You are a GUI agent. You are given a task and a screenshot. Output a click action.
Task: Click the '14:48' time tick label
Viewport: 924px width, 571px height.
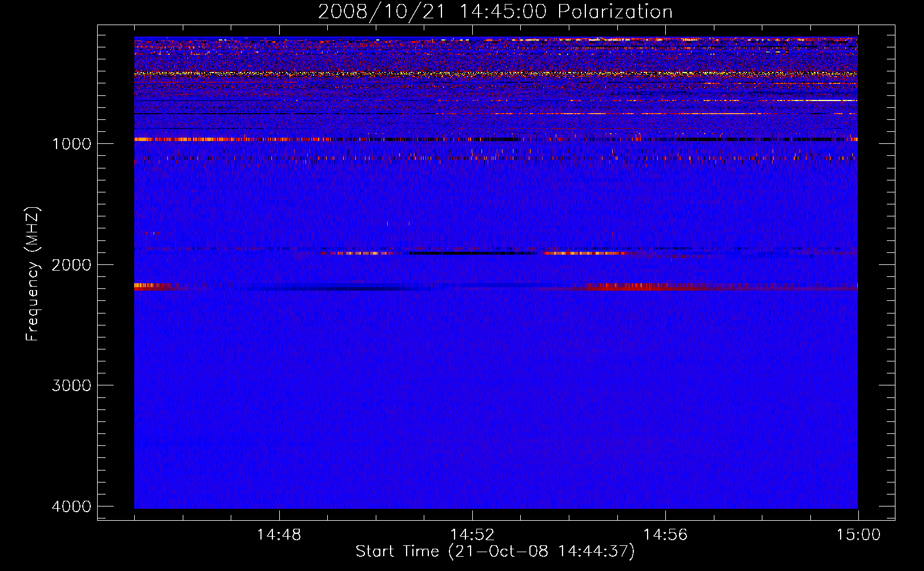tap(279, 535)
